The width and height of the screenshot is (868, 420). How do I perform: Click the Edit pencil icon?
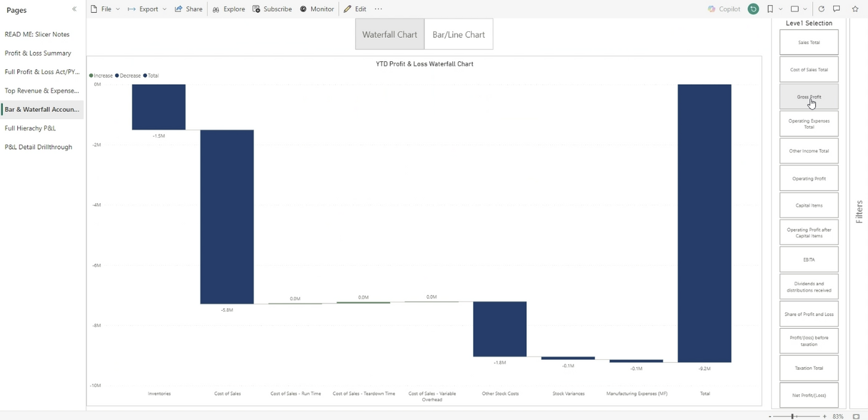[x=348, y=9]
